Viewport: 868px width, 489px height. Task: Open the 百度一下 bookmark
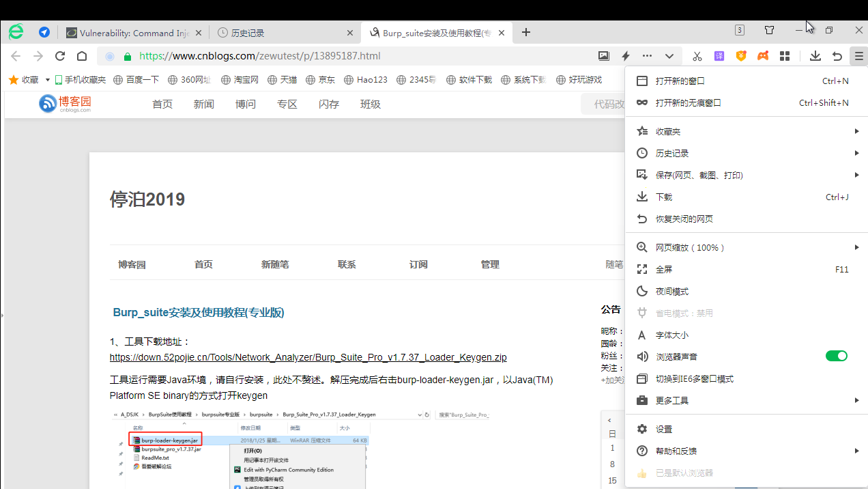point(136,80)
